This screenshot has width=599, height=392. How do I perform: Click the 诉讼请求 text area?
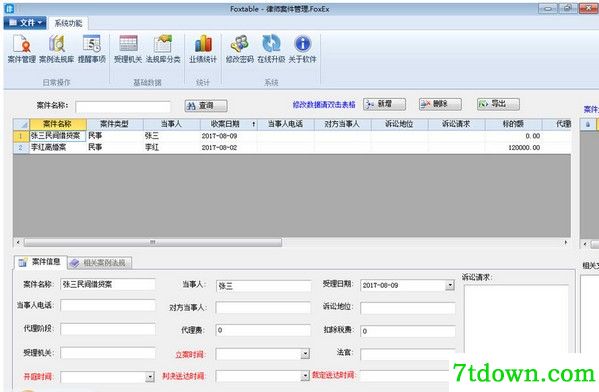(516, 319)
